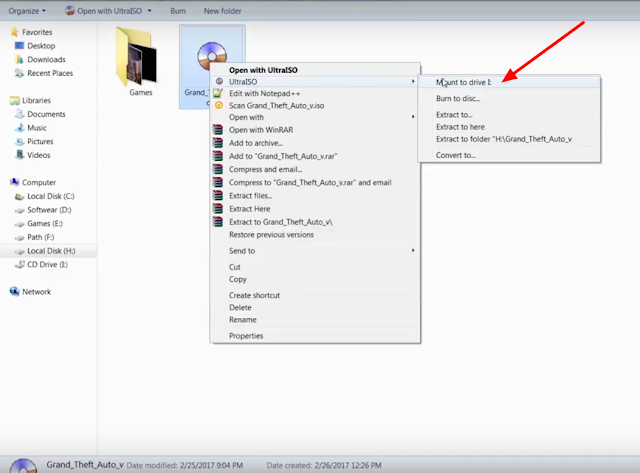Click WinRAR icon beside Extract files

tap(218, 195)
